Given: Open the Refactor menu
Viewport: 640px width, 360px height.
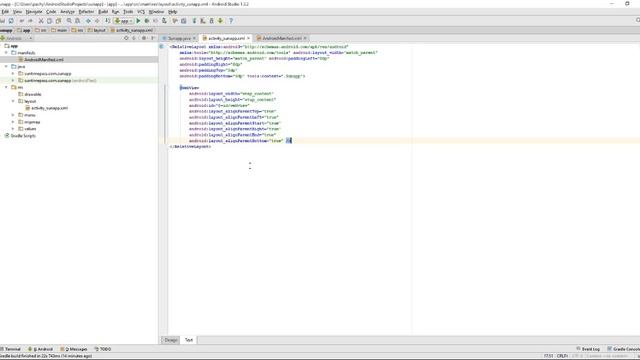Looking at the screenshot, I should click(86, 12).
